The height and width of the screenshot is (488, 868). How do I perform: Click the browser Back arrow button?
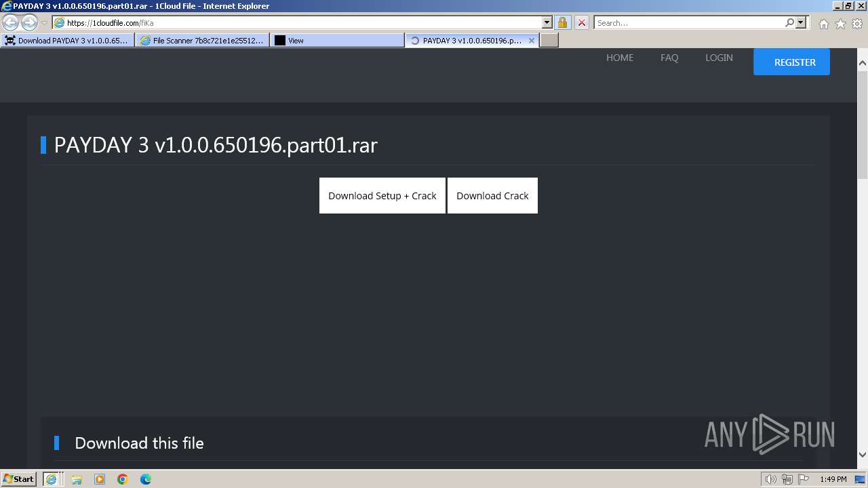click(x=10, y=22)
